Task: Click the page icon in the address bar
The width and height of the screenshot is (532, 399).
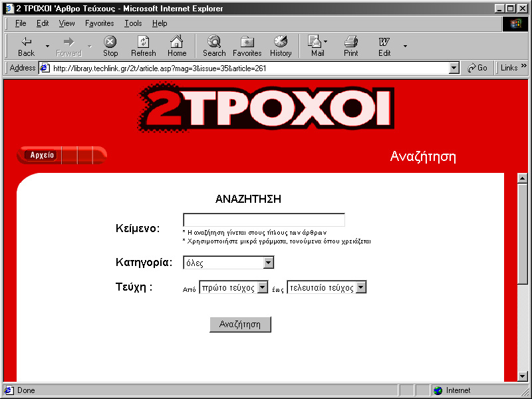Action: pos(45,68)
